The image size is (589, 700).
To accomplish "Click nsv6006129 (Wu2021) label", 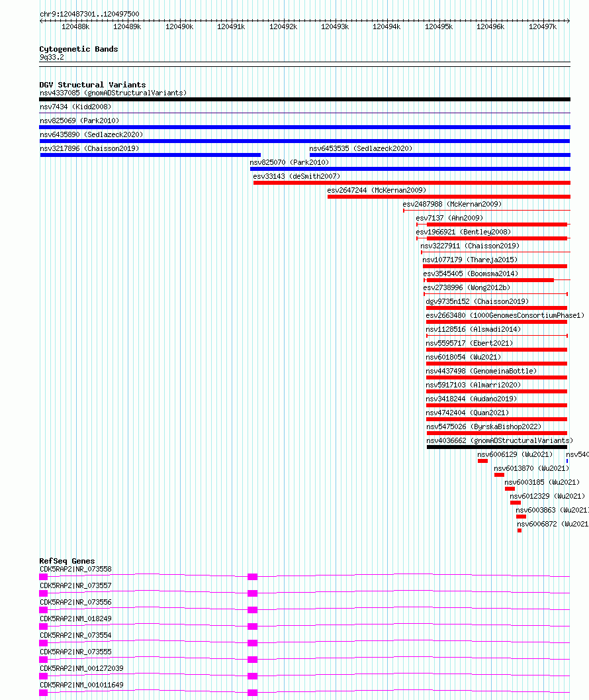I will (515, 454).
